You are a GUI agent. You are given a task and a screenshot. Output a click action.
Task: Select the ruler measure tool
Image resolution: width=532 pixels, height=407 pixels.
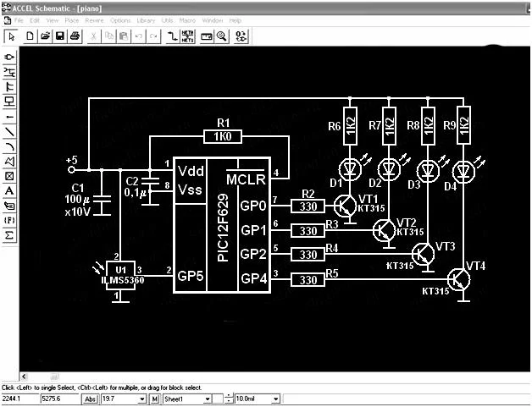click(207, 36)
